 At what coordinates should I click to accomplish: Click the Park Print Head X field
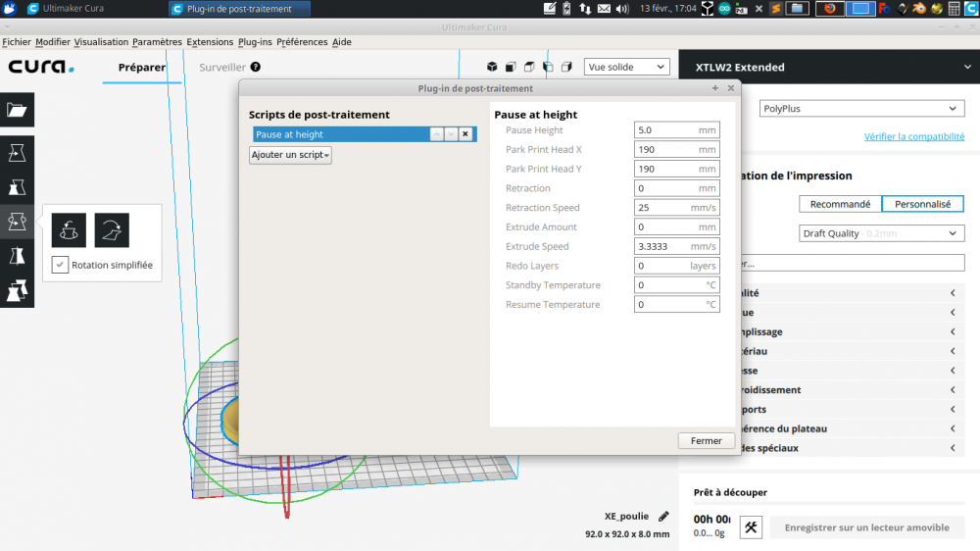(677, 149)
